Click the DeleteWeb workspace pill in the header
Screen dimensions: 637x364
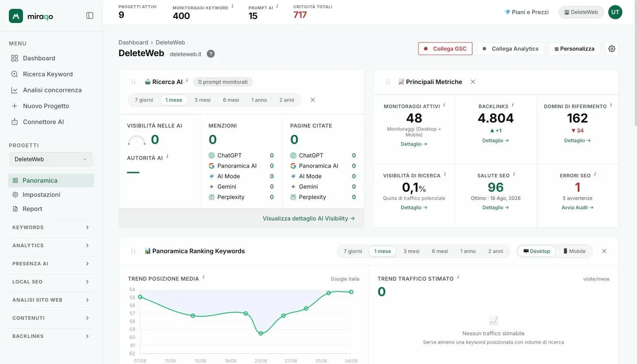[581, 12]
